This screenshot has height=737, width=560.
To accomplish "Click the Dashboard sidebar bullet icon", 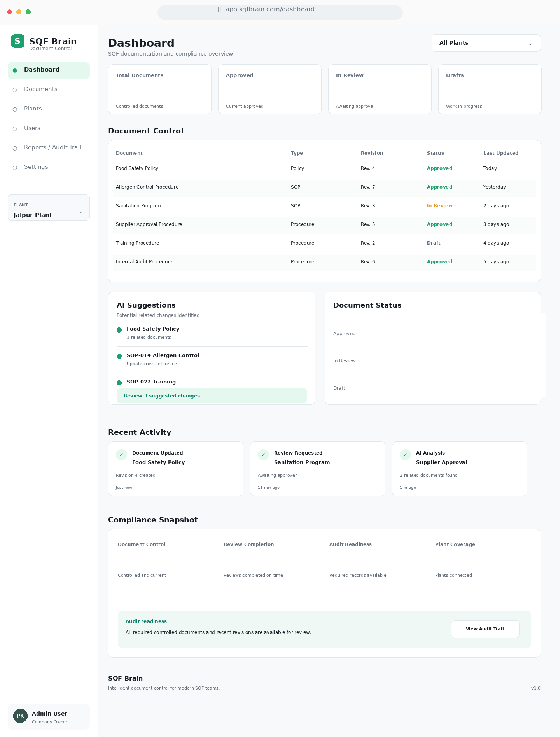I will point(15,70).
